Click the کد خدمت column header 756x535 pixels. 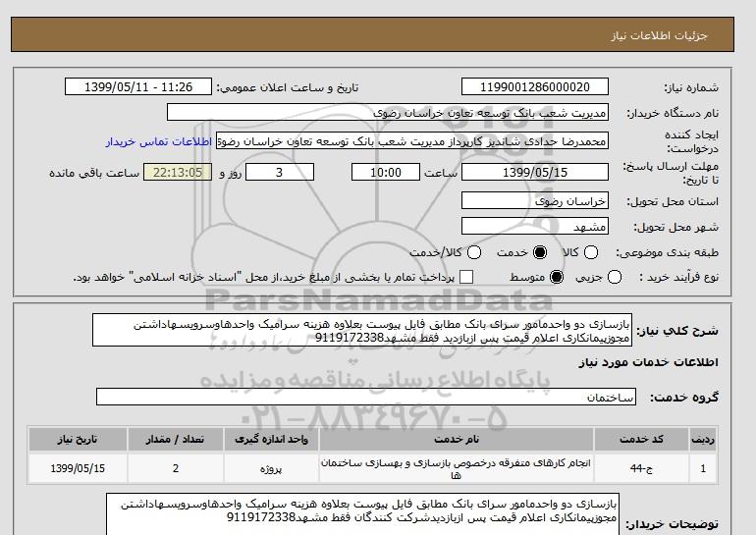[641, 439]
